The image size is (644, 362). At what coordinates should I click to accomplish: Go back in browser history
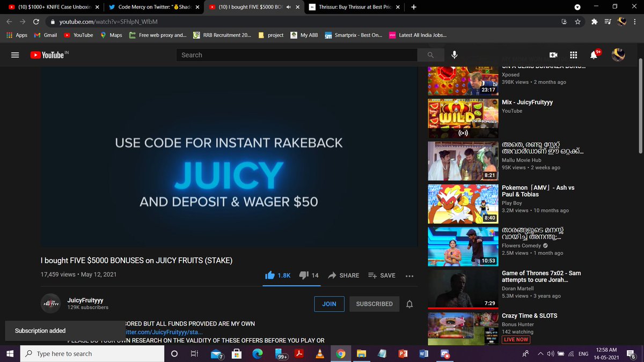(9, 22)
